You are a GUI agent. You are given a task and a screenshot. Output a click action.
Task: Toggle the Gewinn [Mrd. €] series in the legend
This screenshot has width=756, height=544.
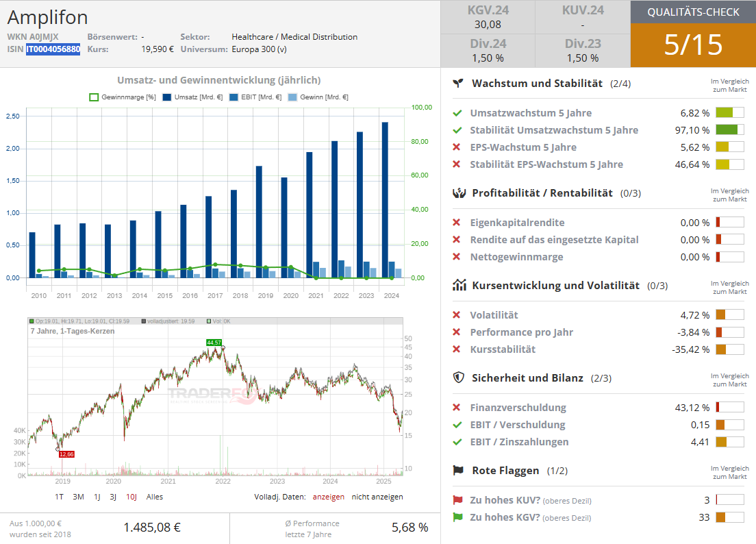[x=318, y=97]
